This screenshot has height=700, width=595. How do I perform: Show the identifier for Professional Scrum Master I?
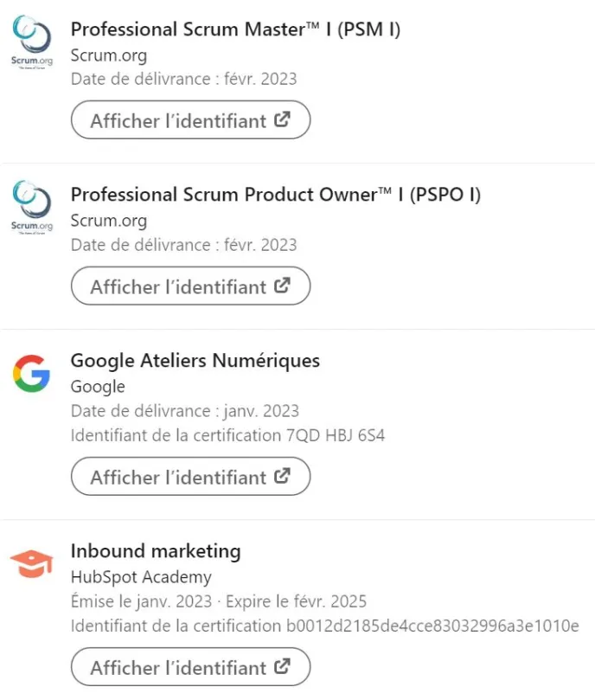tap(190, 119)
